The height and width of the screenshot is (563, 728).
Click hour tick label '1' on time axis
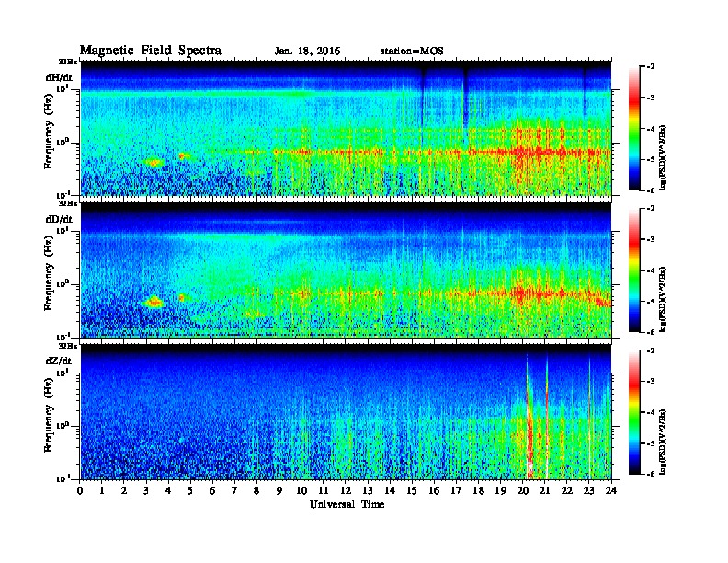coord(102,490)
